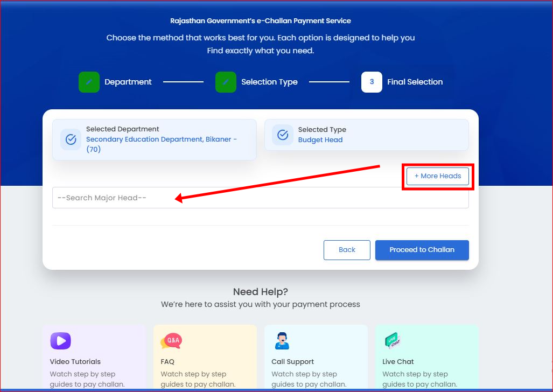Image resolution: width=553 pixels, height=392 pixels.
Task: Click the Call Support agent icon
Action: [x=282, y=341]
